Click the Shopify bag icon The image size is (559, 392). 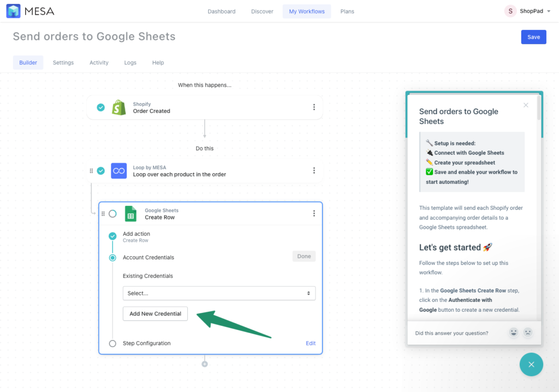[x=118, y=108]
